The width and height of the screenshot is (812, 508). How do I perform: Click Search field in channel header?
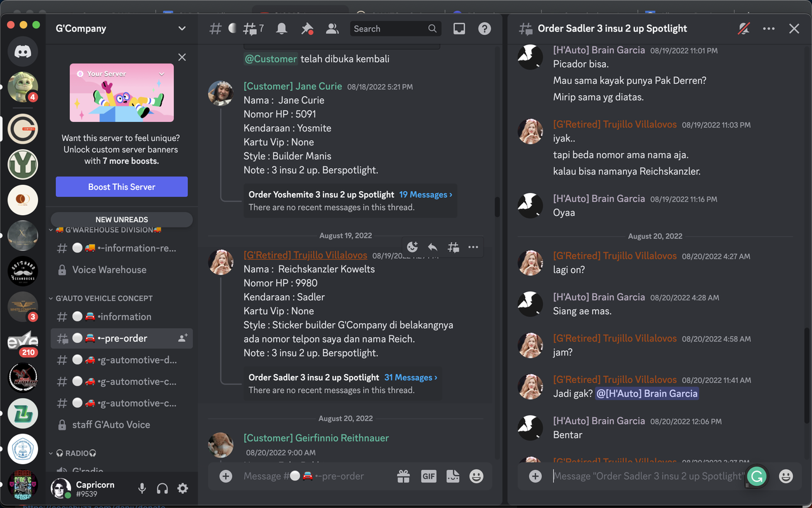pos(396,29)
